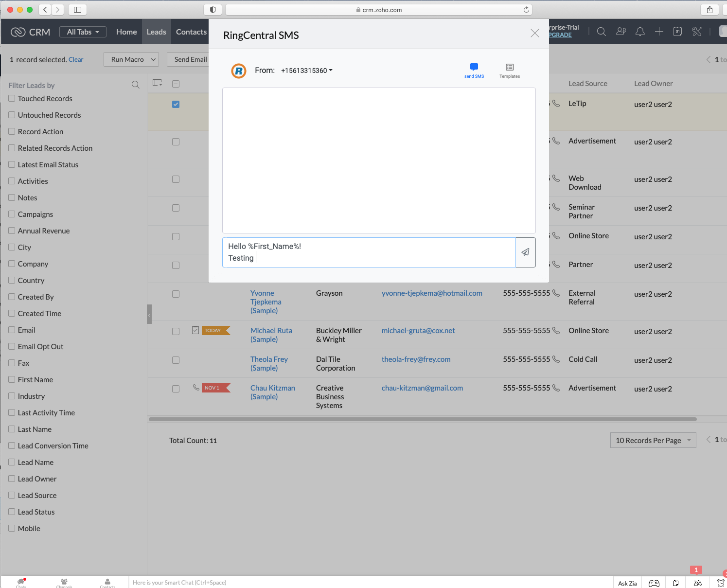Click the send SMS icon in RingCentral dialog

(x=474, y=70)
